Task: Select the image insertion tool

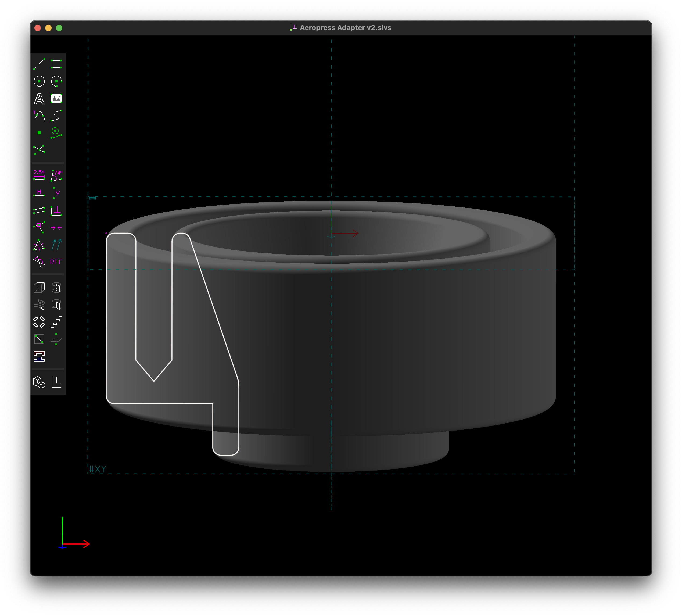Action: tap(57, 98)
